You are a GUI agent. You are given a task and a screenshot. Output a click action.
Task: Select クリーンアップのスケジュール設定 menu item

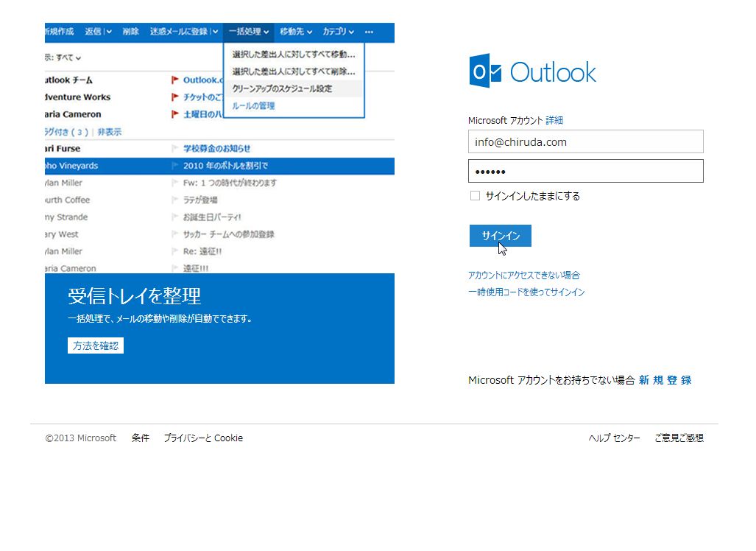click(294, 89)
